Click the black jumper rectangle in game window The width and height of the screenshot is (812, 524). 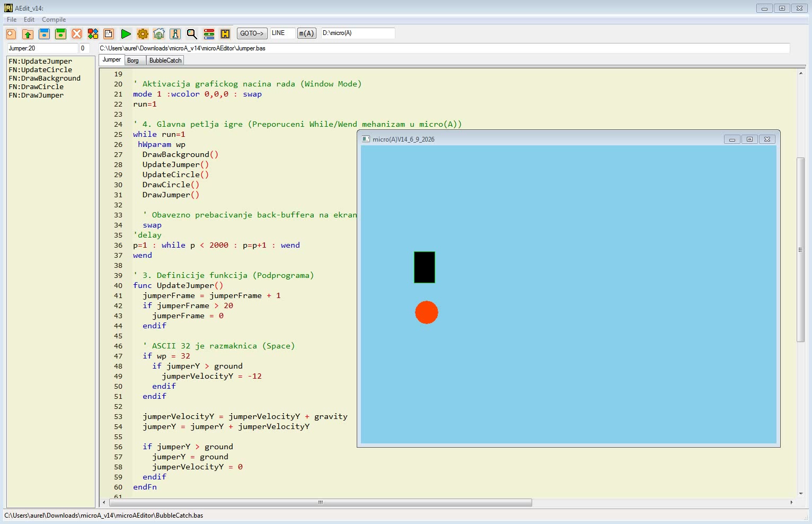click(x=425, y=267)
